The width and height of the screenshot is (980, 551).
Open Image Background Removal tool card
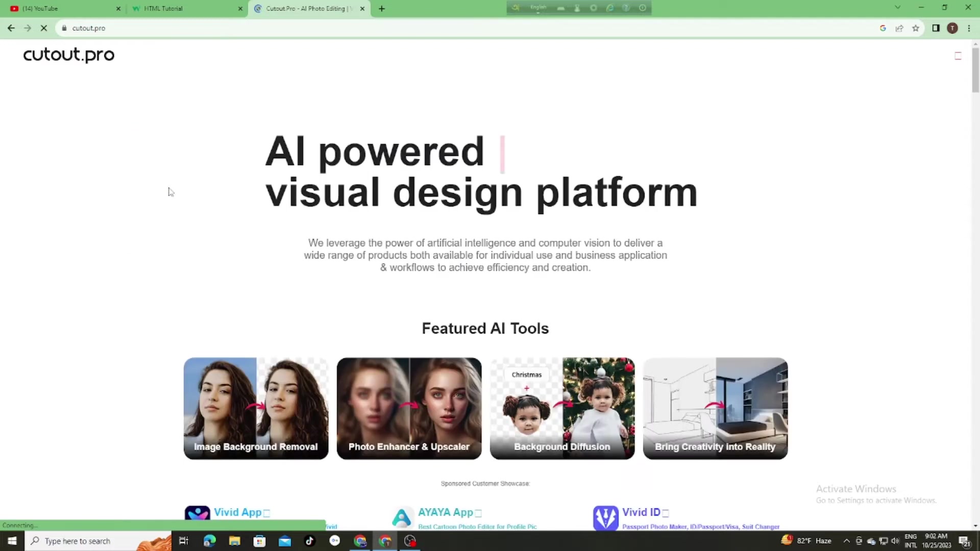256,408
